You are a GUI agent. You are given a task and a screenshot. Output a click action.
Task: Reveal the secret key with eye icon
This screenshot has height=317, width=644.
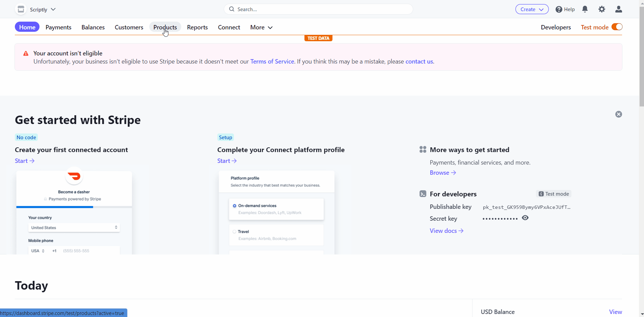point(525,218)
